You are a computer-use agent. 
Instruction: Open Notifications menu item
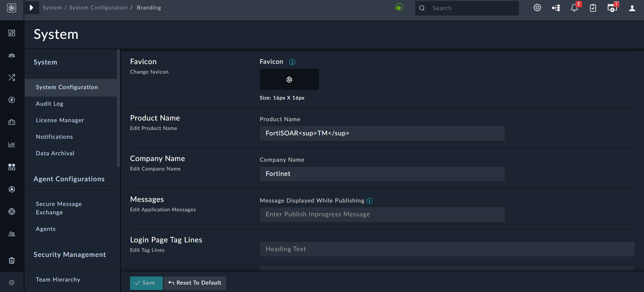point(54,137)
